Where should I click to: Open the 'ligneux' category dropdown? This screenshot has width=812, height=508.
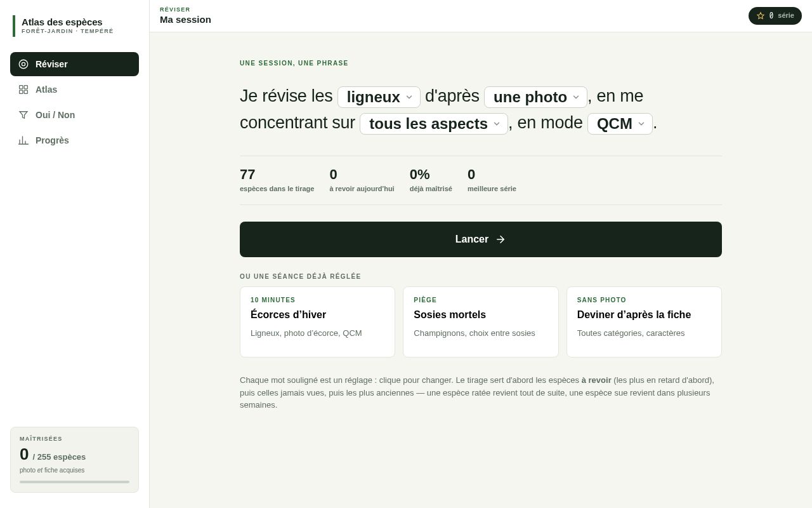(379, 97)
